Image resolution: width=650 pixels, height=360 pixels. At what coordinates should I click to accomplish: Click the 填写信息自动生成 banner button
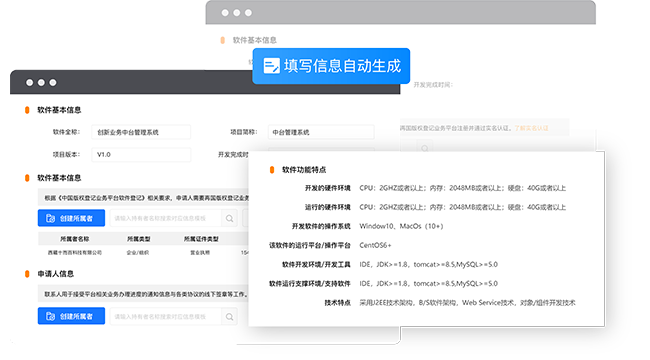(331, 66)
